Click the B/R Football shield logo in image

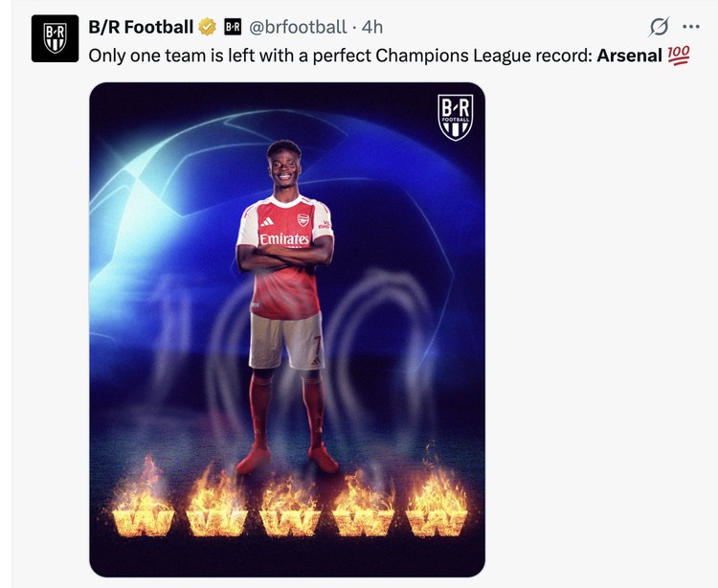[x=455, y=117]
